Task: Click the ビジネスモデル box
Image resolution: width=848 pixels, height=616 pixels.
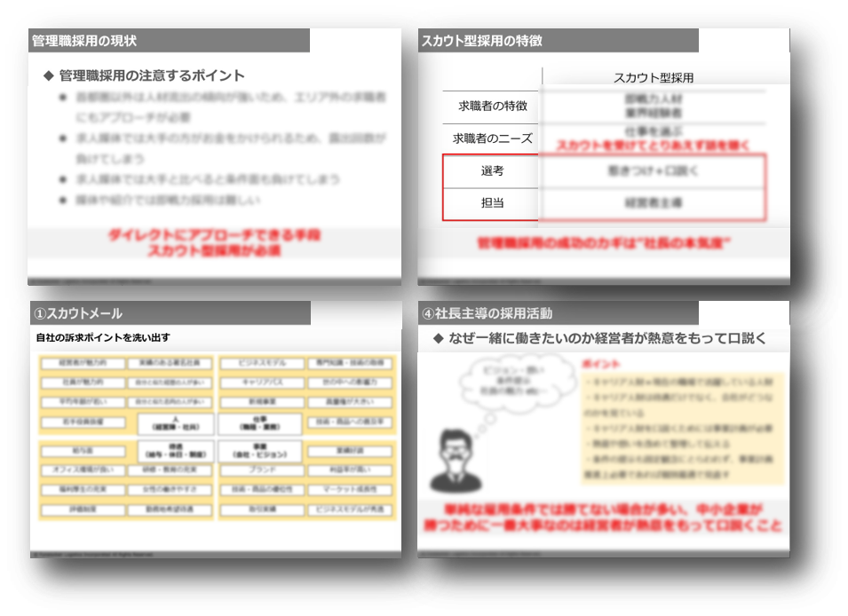Action: coord(260,363)
